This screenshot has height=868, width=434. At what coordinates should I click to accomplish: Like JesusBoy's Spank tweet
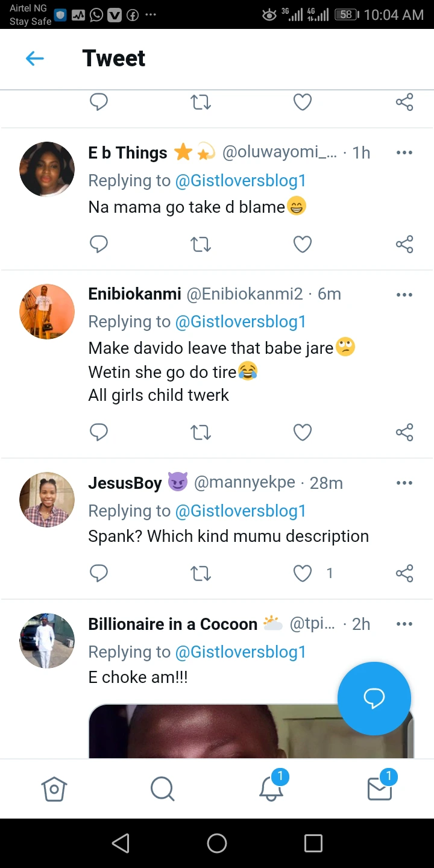pos(302,573)
